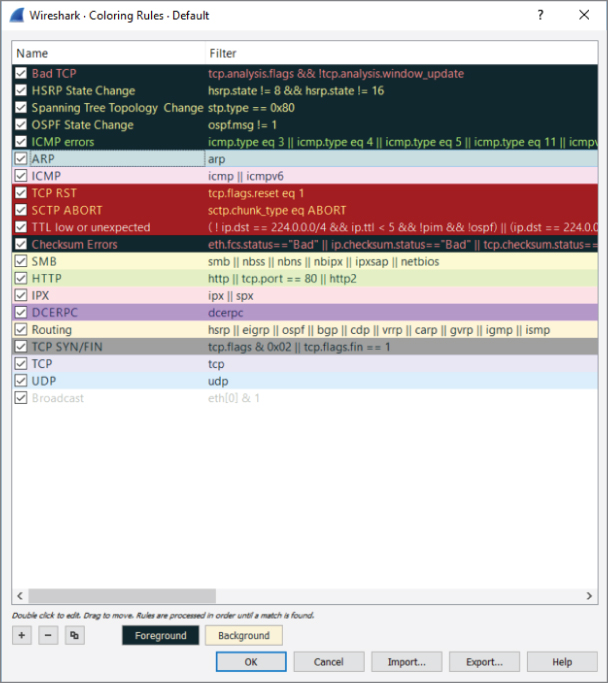608x683 pixels.
Task: Click the 'icmp || icmpv6' filter text
Action: point(246,176)
